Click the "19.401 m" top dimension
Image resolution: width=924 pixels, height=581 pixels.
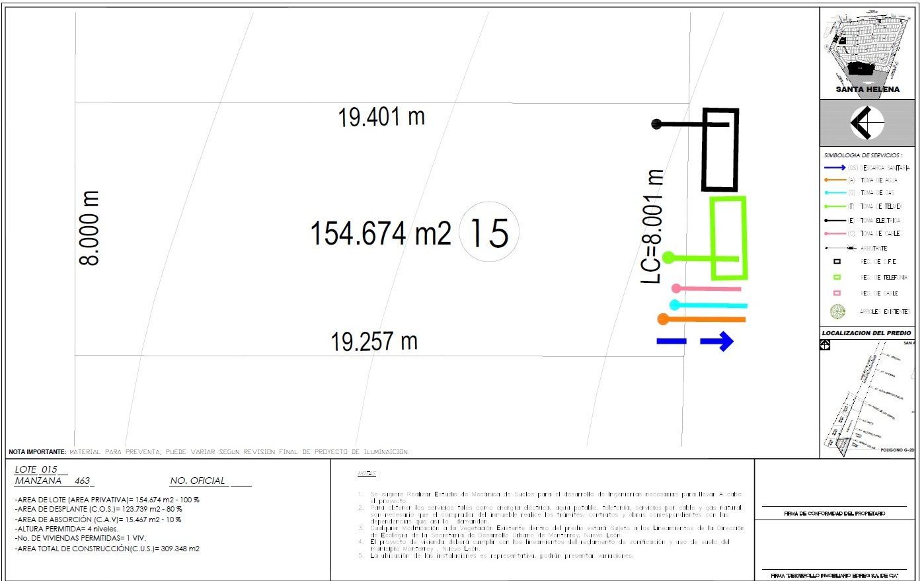pyautogui.click(x=381, y=118)
